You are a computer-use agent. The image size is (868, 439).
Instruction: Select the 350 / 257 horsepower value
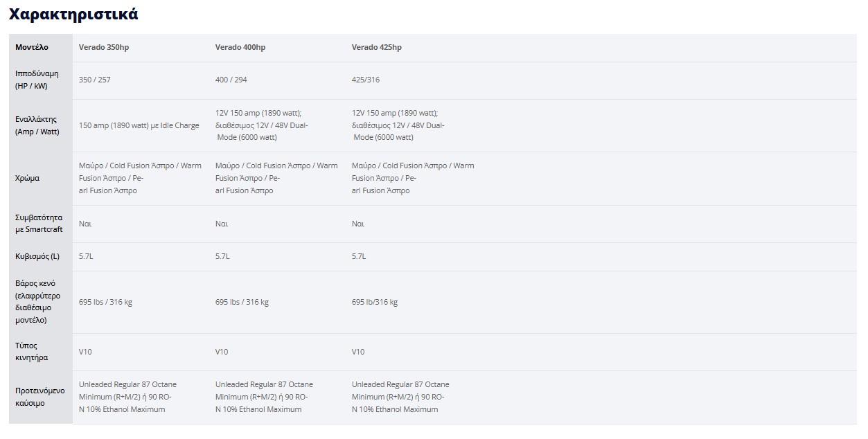[x=95, y=80]
